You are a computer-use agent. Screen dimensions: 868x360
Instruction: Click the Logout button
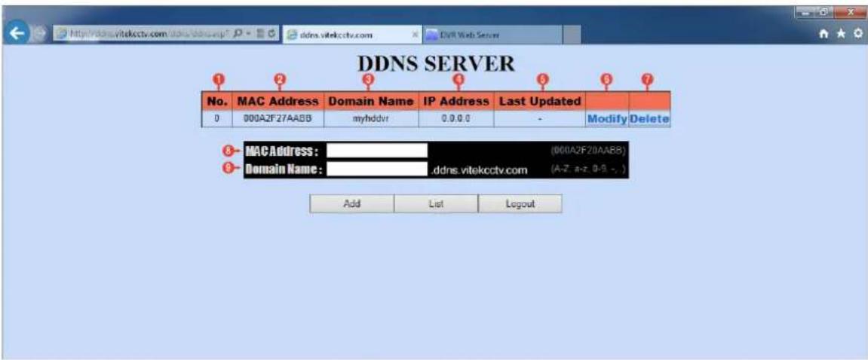coord(520,203)
